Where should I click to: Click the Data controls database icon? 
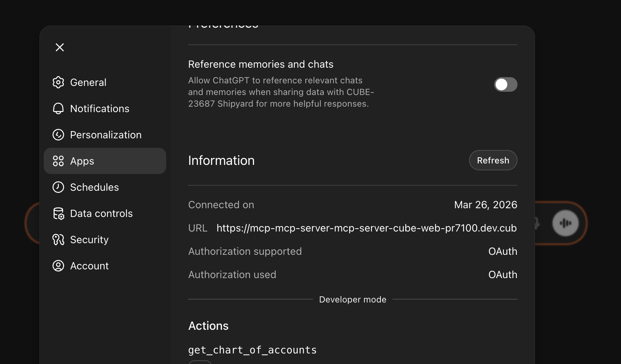(x=58, y=213)
